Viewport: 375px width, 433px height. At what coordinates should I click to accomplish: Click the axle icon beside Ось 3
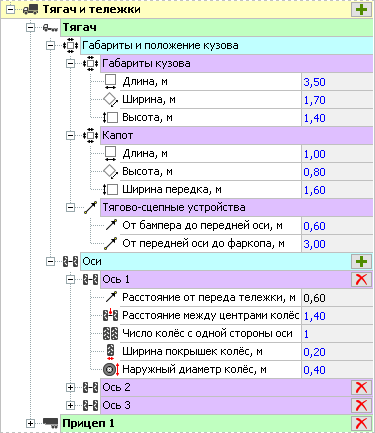point(91,405)
